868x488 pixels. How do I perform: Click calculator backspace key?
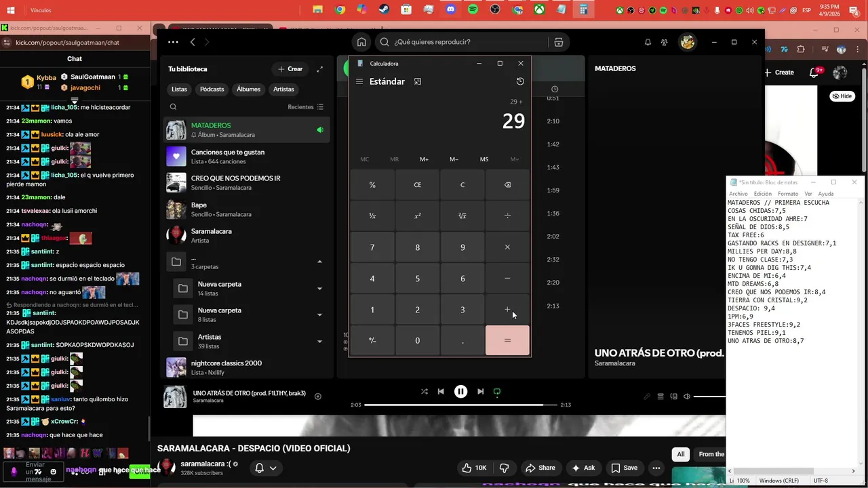[507, 185]
